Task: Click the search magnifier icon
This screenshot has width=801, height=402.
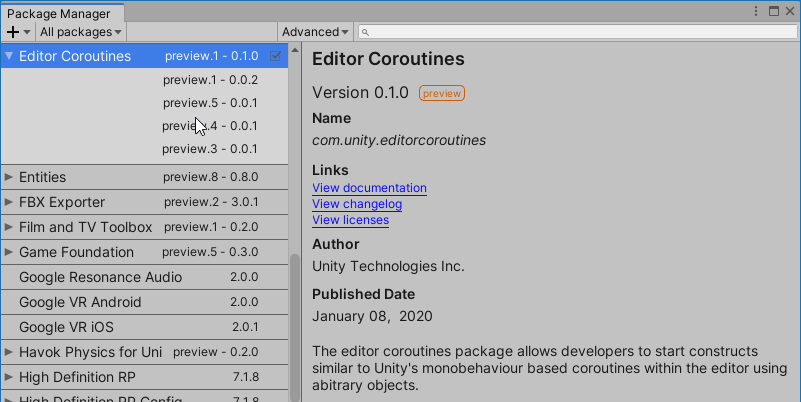Action: [x=366, y=33]
